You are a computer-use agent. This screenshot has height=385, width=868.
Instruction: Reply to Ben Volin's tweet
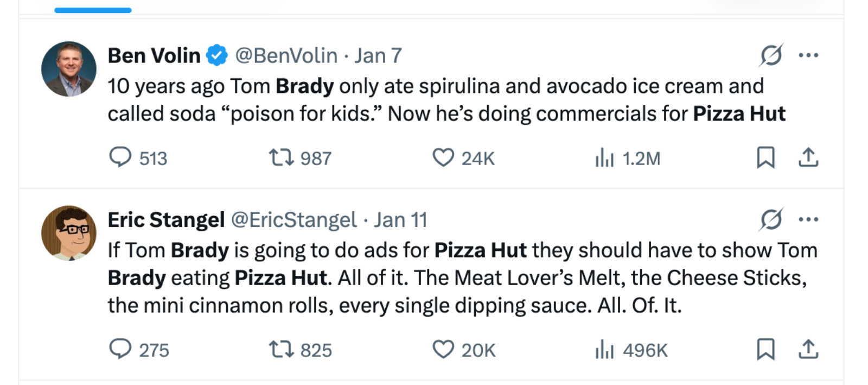[x=122, y=158]
